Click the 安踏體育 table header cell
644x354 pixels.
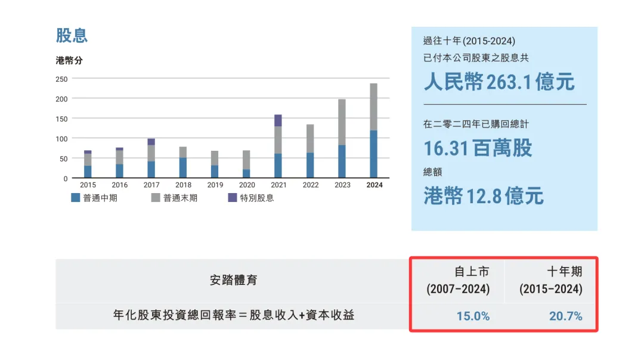[233, 281]
